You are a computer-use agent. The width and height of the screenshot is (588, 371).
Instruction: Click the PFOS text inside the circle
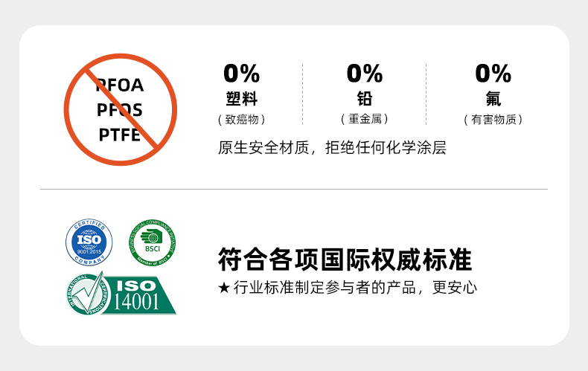click(119, 110)
